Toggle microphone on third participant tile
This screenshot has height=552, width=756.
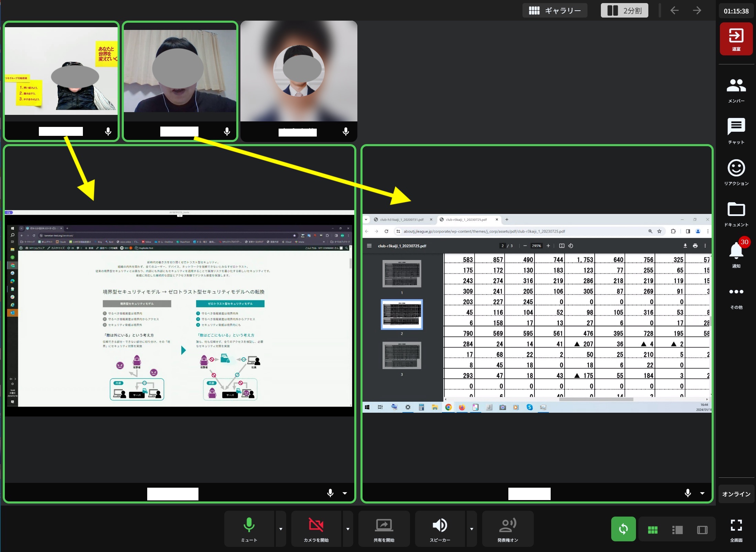[346, 132]
